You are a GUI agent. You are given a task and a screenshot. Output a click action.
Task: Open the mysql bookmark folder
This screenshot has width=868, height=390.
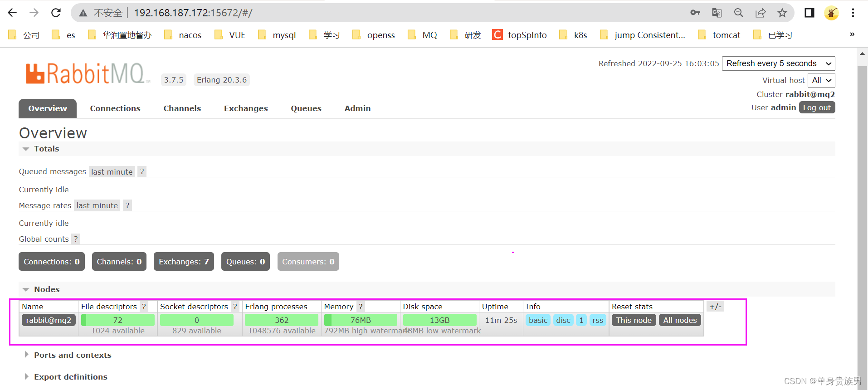(x=277, y=35)
